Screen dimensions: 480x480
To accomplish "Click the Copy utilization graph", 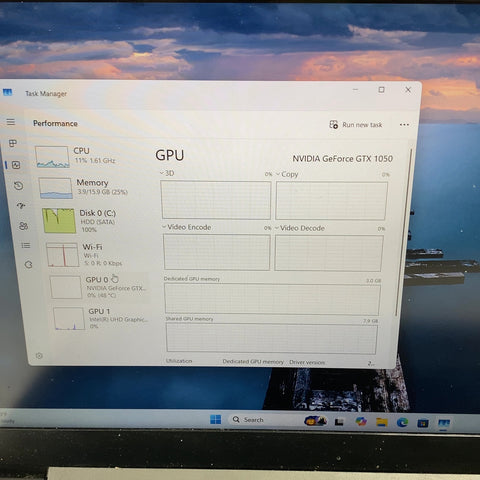I will [331, 201].
